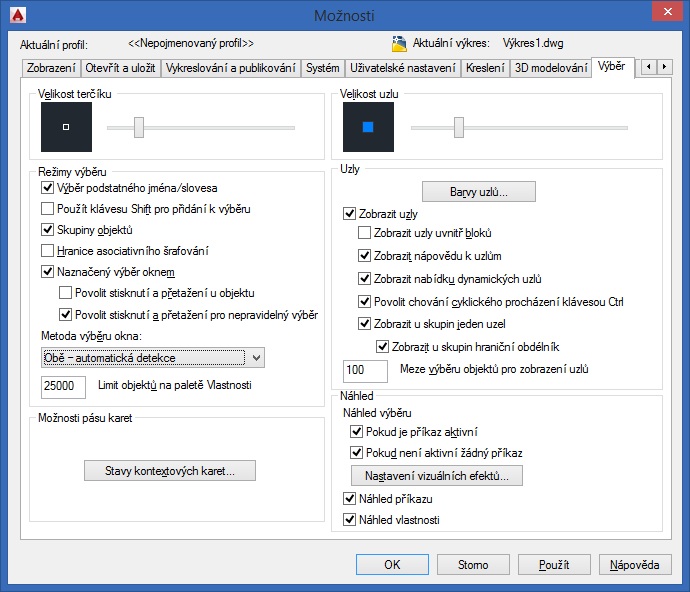This screenshot has height=592, width=690.
Task: Click the Limit objektů field showing 25000
Action: tap(64, 387)
